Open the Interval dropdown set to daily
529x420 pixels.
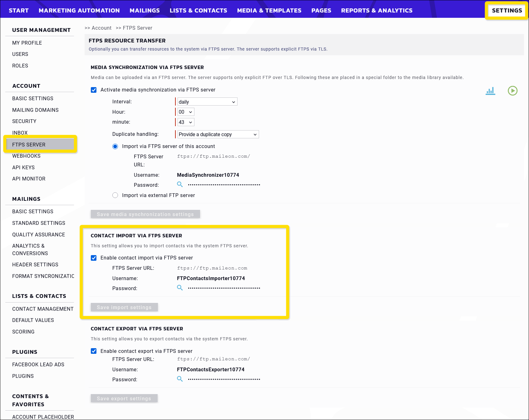pyautogui.click(x=207, y=102)
